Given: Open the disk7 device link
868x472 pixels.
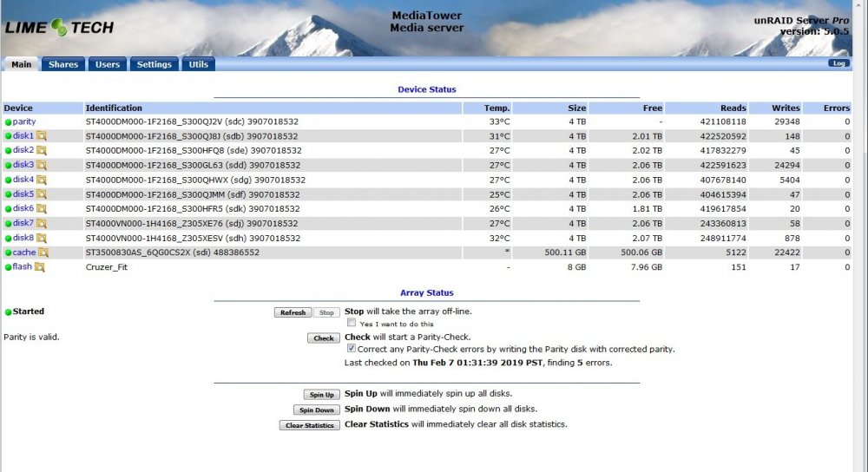Looking at the screenshot, I should pyautogui.click(x=23, y=223).
